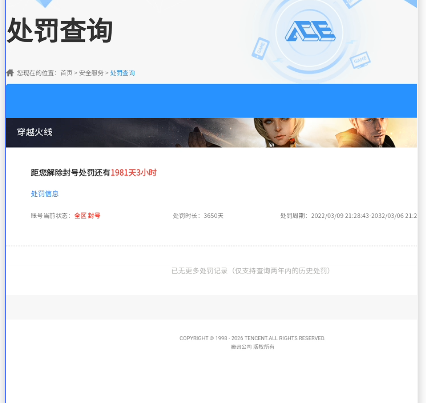Click the blue 处罚查询 breadcrumb link
The image size is (426, 403).
tap(122, 73)
